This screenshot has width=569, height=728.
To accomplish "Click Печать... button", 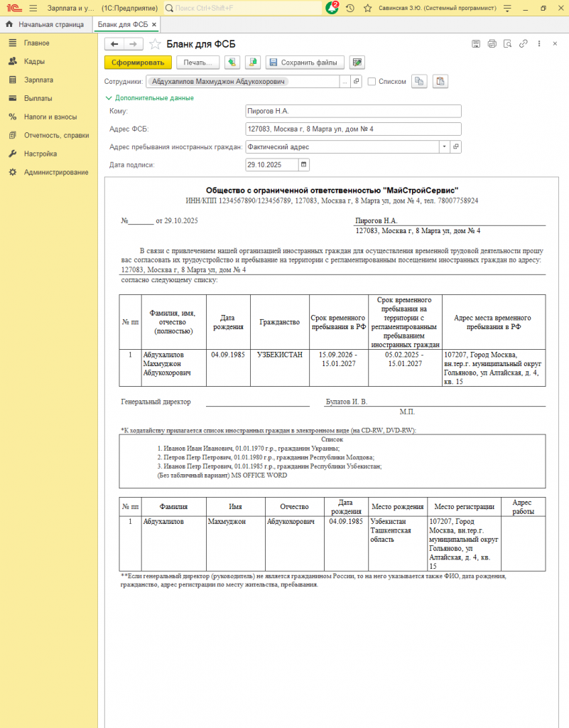I will (197, 63).
